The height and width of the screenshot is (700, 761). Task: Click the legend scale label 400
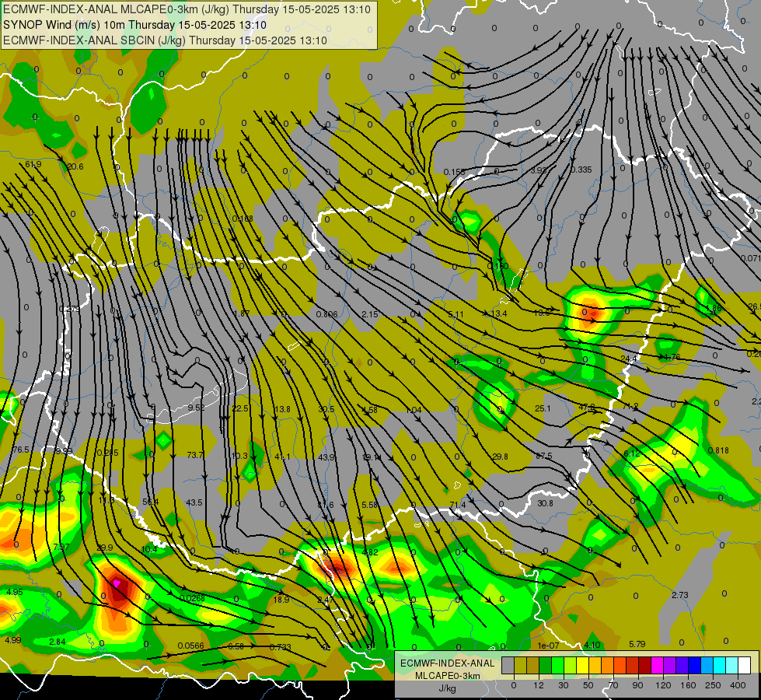coord(738,685)
